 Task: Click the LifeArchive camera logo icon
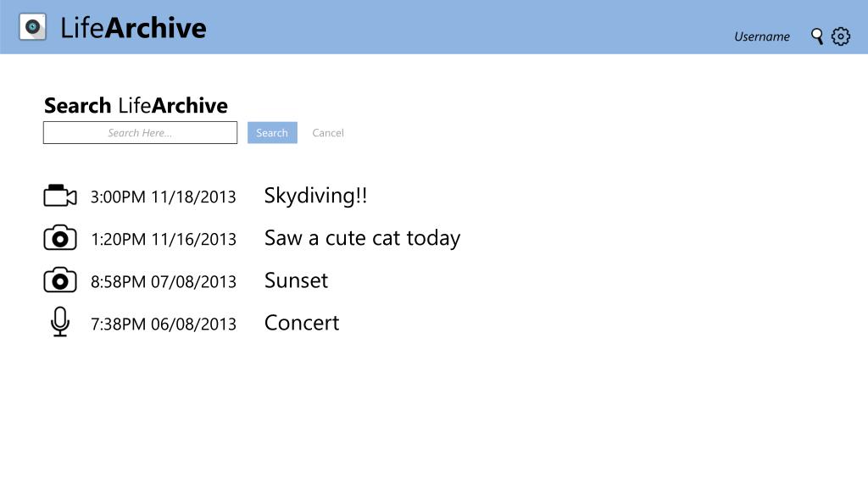pos(33,26)
